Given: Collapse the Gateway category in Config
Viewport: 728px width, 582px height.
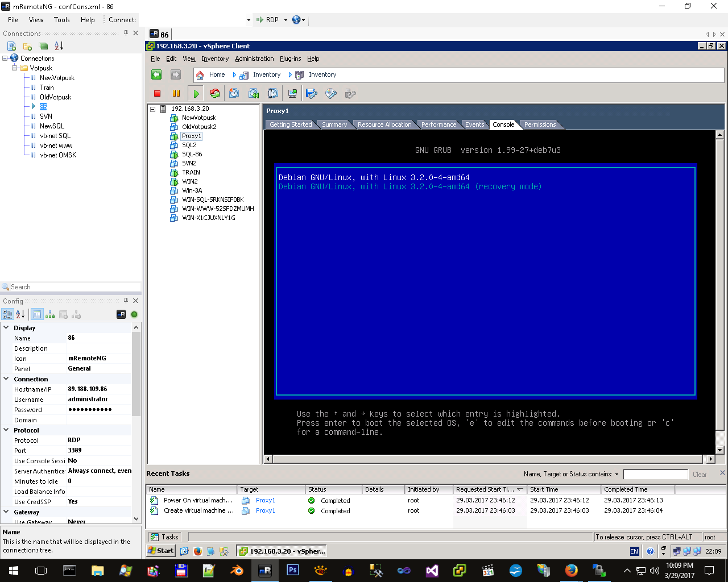Looking at the screenshot, I should coord(6,512).
